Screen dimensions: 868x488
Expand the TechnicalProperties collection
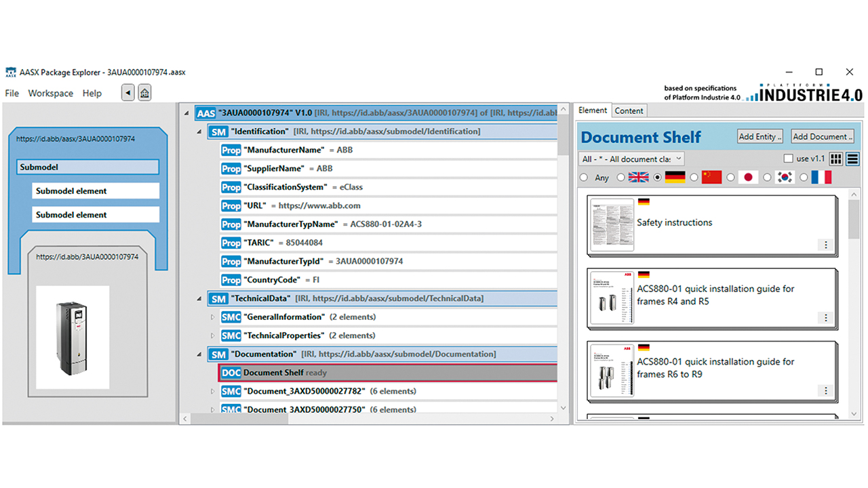tap(212, 335)
